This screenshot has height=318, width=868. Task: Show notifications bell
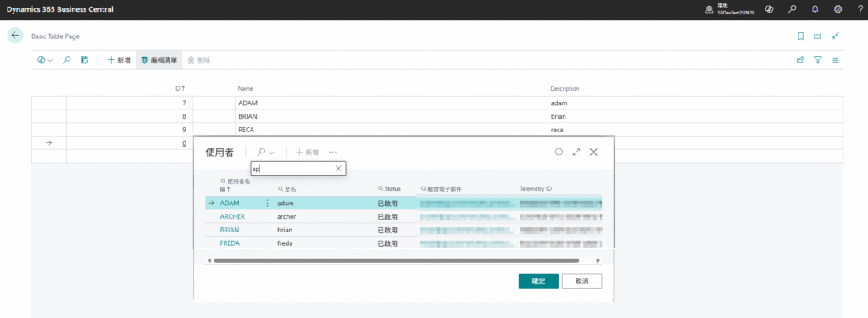(x=815, y=8)
